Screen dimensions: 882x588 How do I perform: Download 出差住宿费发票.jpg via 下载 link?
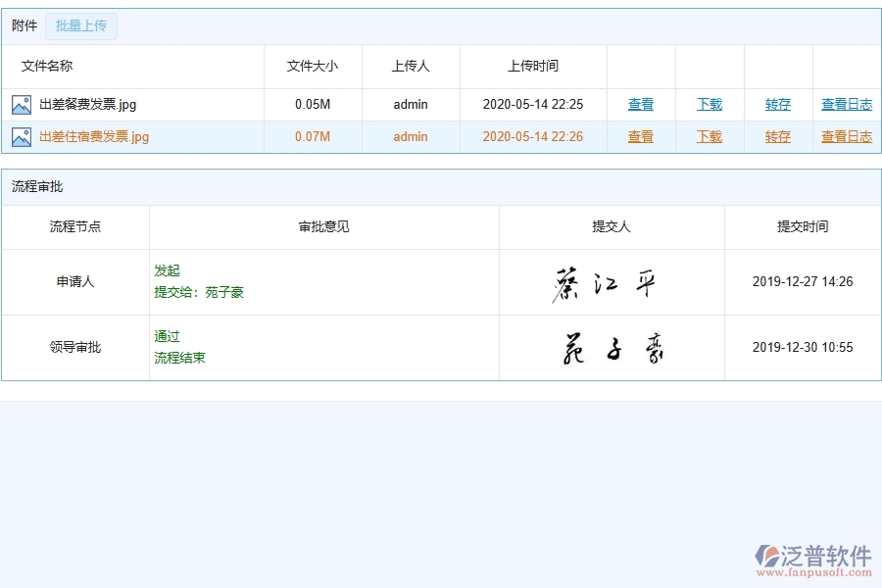pyautogui.click(x=709, y=136)
